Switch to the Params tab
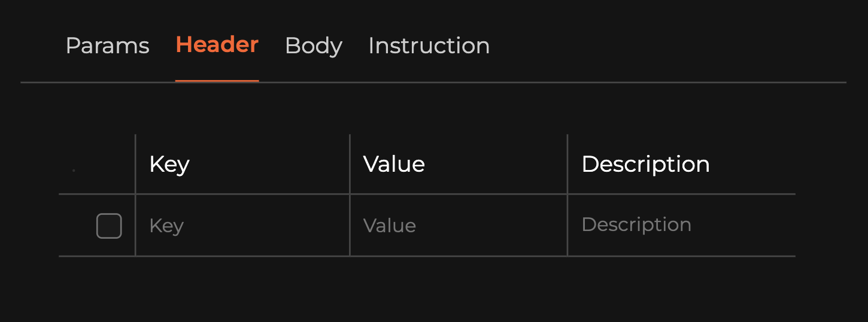Image resolution: width=868 pixels, height=322 pixels. click(x=107, y=46)
